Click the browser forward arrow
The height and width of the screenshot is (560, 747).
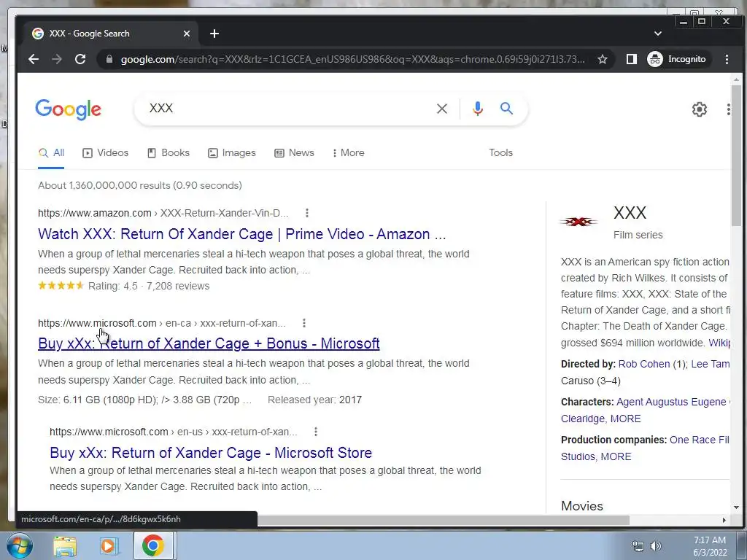pyautogui.click(x=57, y=59)
